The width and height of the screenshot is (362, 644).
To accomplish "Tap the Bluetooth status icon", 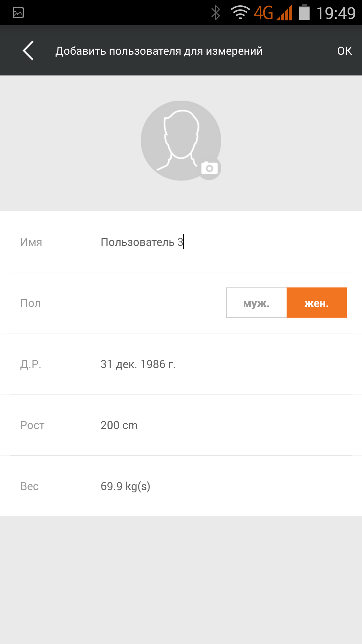I will 216,13.
